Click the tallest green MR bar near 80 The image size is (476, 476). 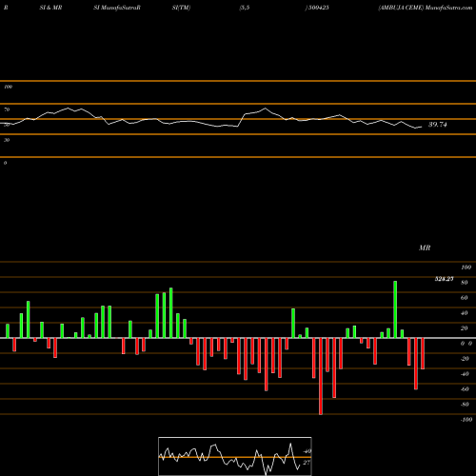coord(395,309)
